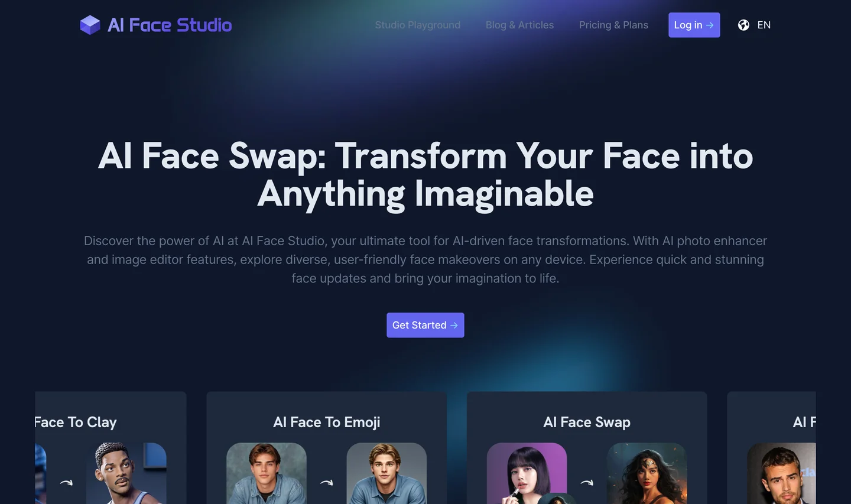Click the Log in button
This screenshot has height=504, width=851.
[x=694, y=25]
